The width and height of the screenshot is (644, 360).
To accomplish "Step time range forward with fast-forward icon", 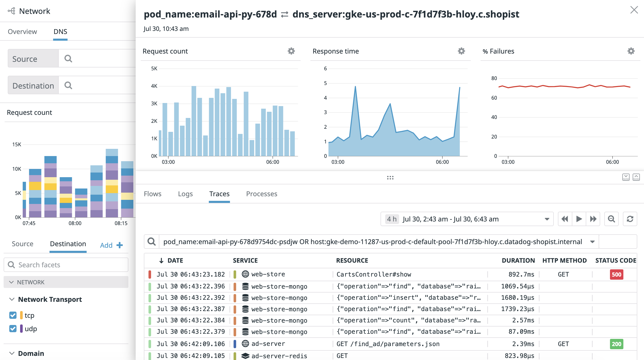I will point(593,219).
